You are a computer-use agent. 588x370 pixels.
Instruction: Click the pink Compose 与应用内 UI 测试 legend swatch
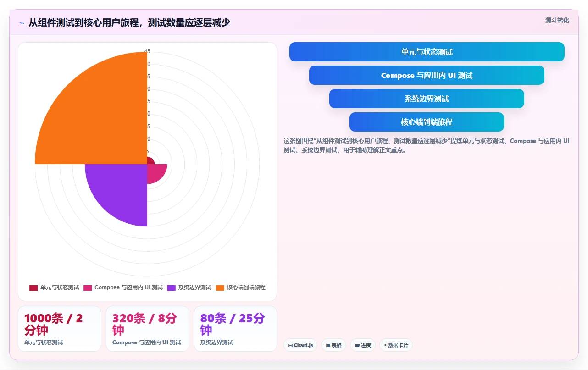click(88, 287)
